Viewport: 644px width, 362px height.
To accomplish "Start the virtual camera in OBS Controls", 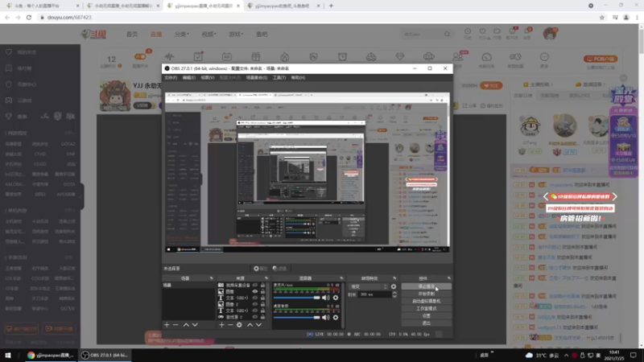I will [x=427, y=301].
